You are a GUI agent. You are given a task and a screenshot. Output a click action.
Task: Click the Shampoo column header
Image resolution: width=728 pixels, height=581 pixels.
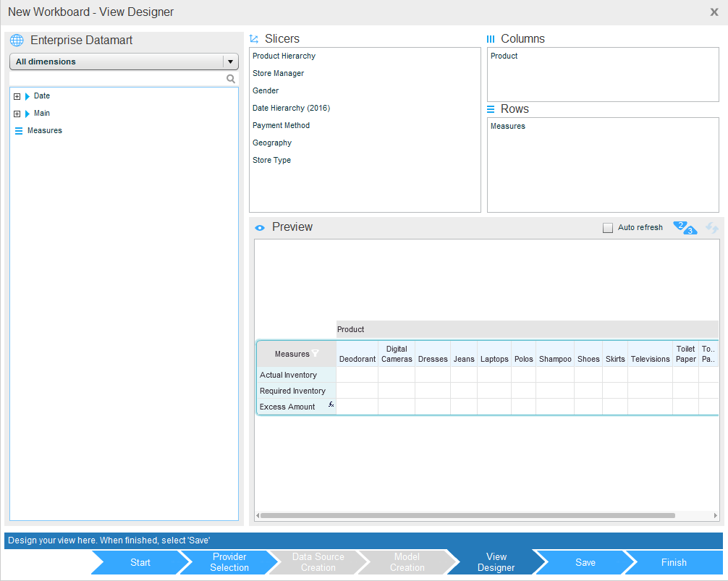point(555,354)
